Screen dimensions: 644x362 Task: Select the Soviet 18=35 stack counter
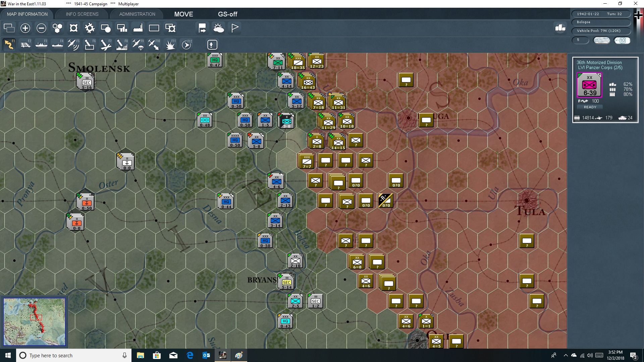pyautogui.click(x=298, y=62)
